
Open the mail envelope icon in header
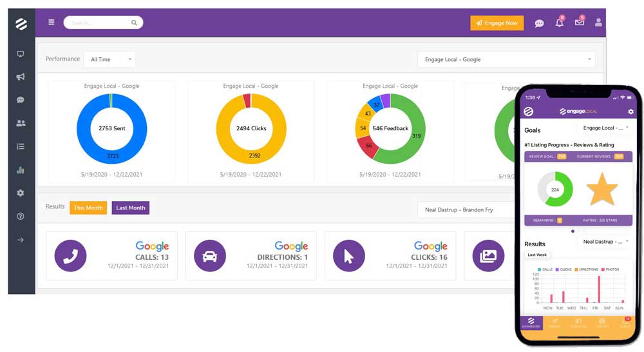[579, 23]
